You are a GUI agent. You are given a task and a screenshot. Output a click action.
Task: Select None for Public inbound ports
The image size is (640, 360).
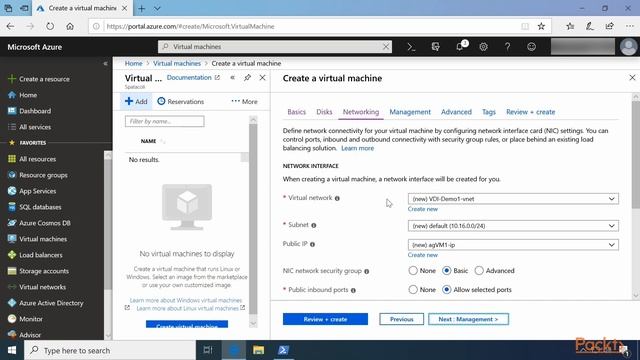point(413,289)
